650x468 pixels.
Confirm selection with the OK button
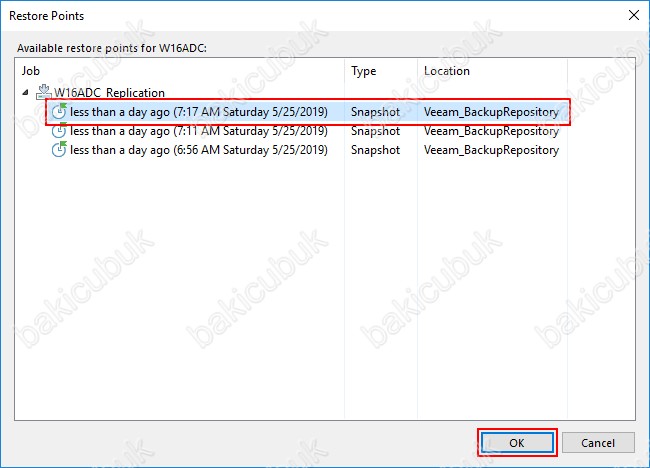coord(517,443)
